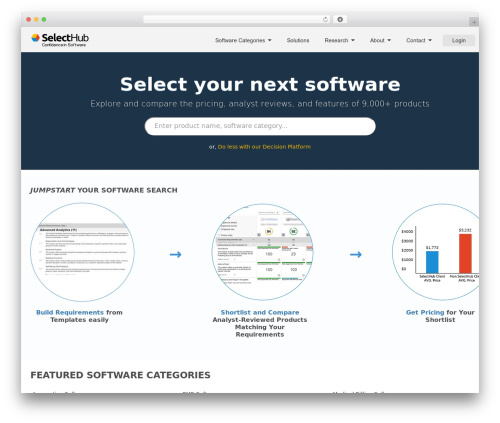Click the green maximize window dot
Screen dimensions: 500x423
(44, 19)
